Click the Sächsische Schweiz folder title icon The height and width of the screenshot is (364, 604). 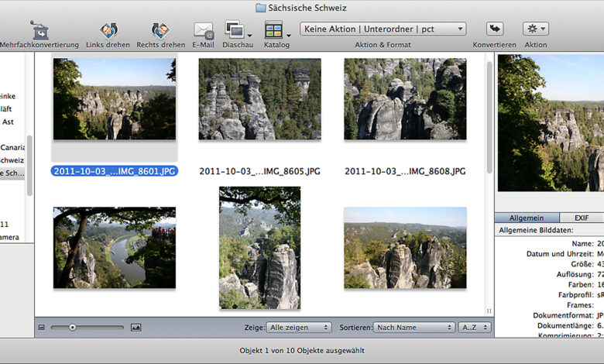coord(261,8)
